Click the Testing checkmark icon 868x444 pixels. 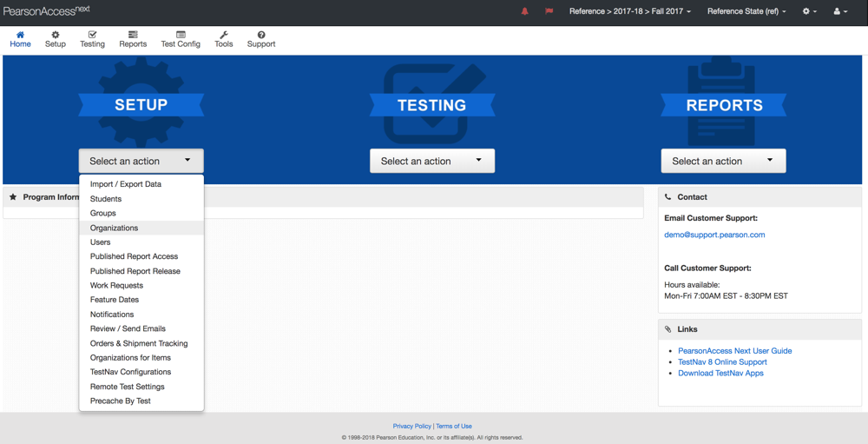[x=92, y=36]
